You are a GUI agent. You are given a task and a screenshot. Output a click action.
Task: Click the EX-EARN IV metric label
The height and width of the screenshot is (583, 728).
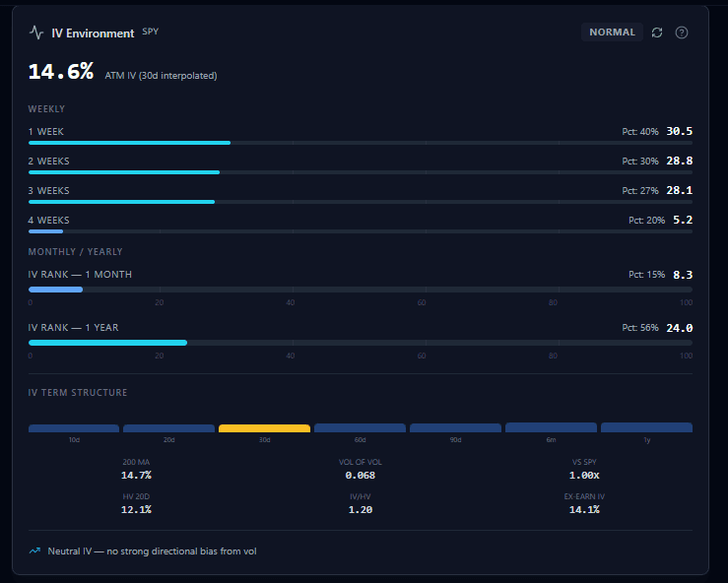(x=584, y=496)
